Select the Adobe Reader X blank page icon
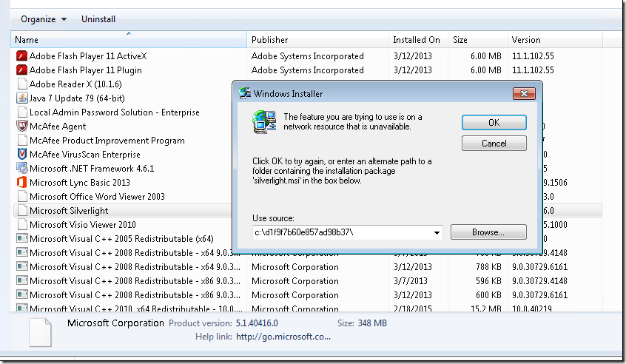Viewport: 626px width, 364px height. pos(22,84)
